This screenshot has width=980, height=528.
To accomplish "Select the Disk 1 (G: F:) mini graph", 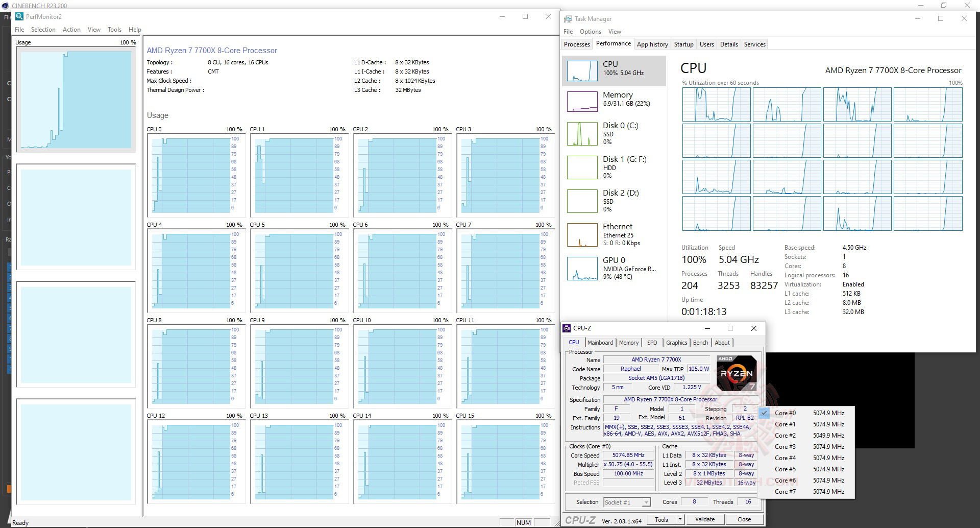I will point(582,167).
